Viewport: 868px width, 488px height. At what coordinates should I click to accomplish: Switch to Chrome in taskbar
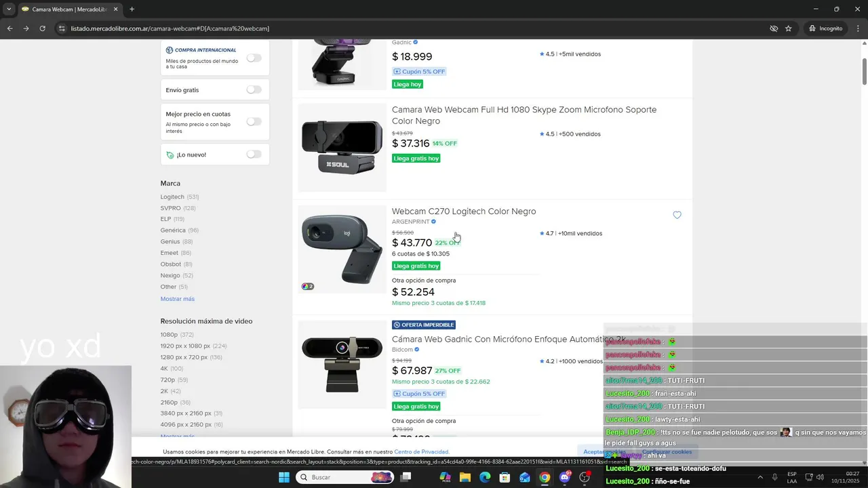pyautogui.click(x=545, y=477)
